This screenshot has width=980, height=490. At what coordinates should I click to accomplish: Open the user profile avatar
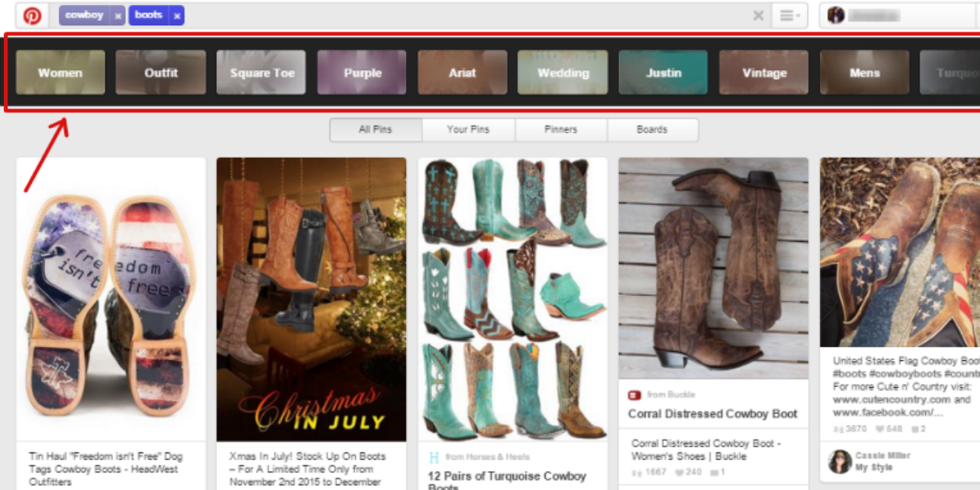[x=836, y=16]
